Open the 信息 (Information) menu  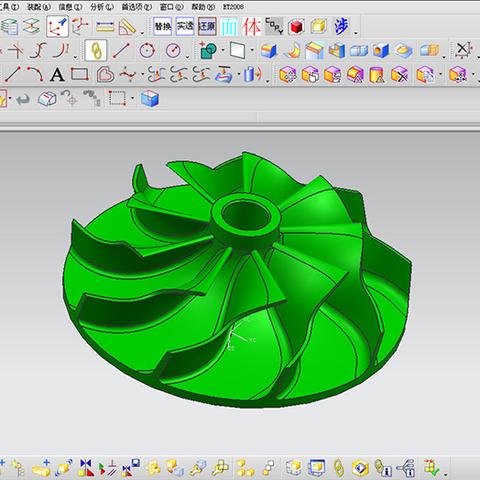[70, 7]
